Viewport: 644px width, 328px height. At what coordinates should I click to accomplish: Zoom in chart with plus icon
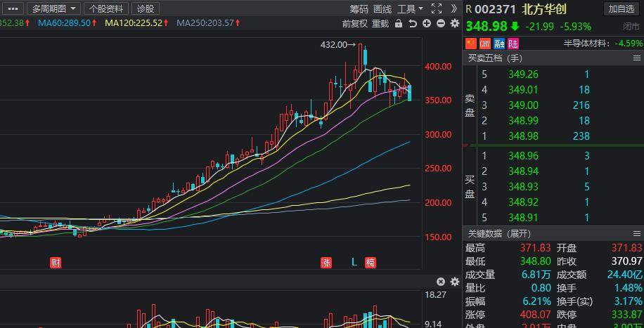click(x=427, y=23)
